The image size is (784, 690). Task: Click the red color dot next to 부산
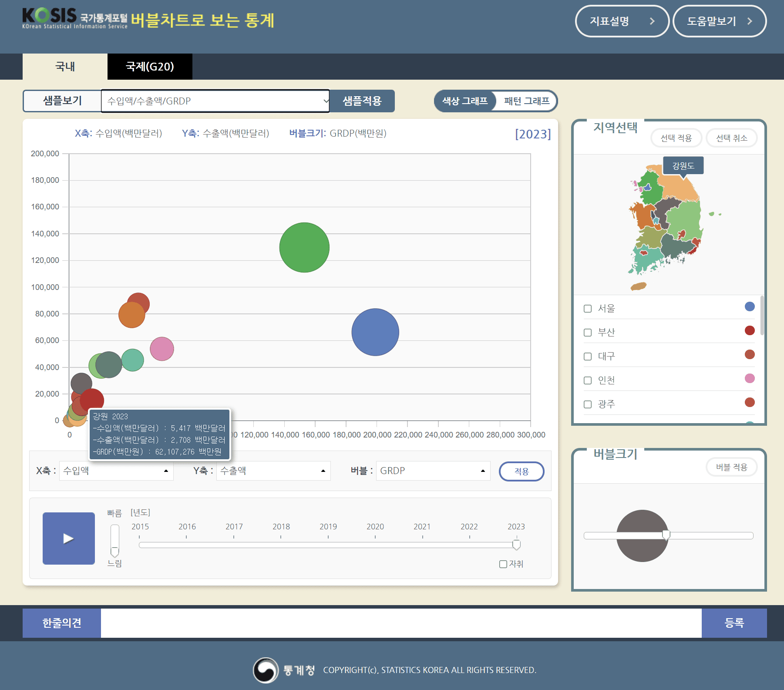[750, 330]
